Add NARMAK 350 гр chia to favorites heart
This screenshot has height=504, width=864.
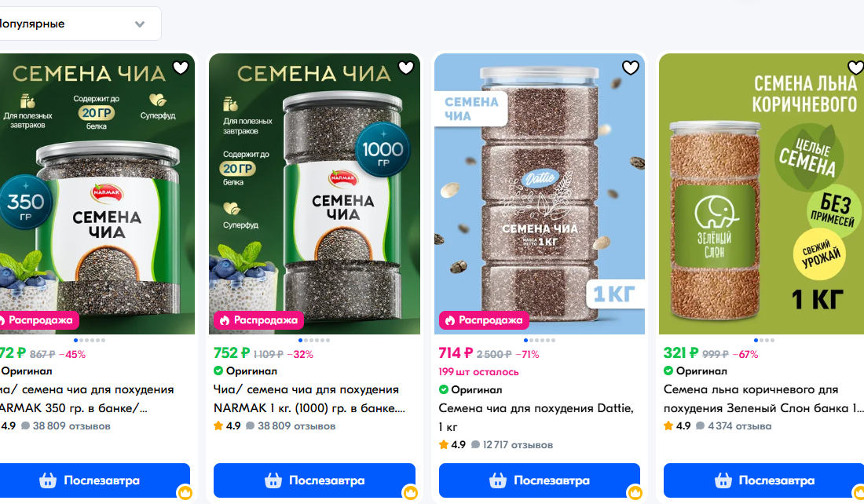(x=181, y=68)
